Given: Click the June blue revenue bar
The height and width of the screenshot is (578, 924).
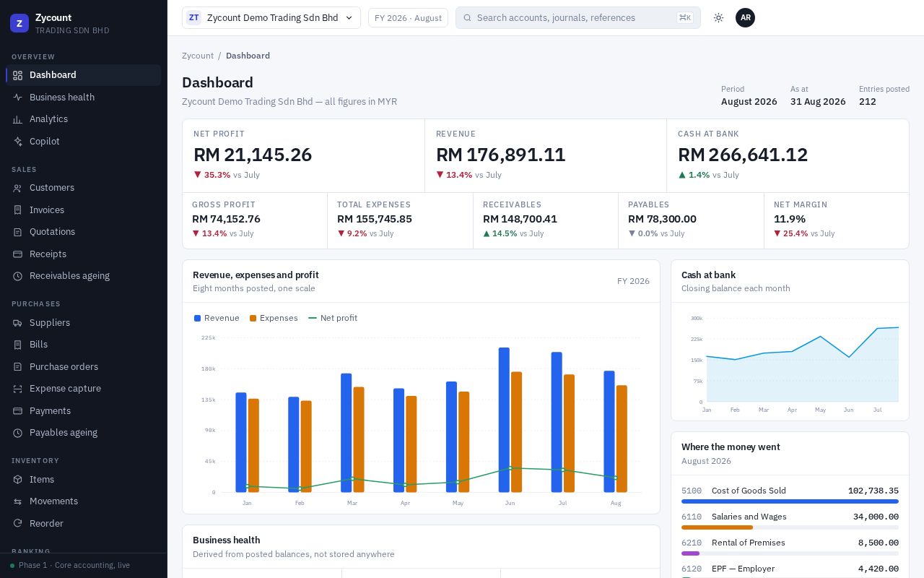Looking at the screenshot, I should 504,420.
